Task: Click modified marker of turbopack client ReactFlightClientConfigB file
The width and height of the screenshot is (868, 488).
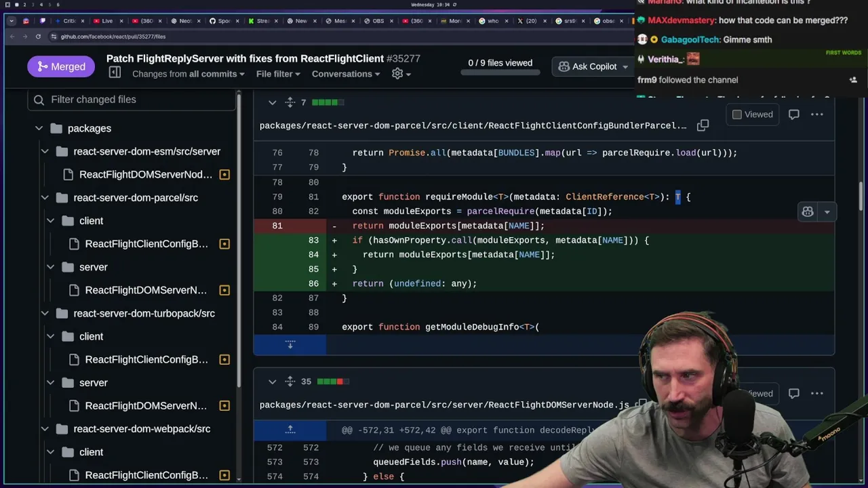Action: (x=224, y=360)
